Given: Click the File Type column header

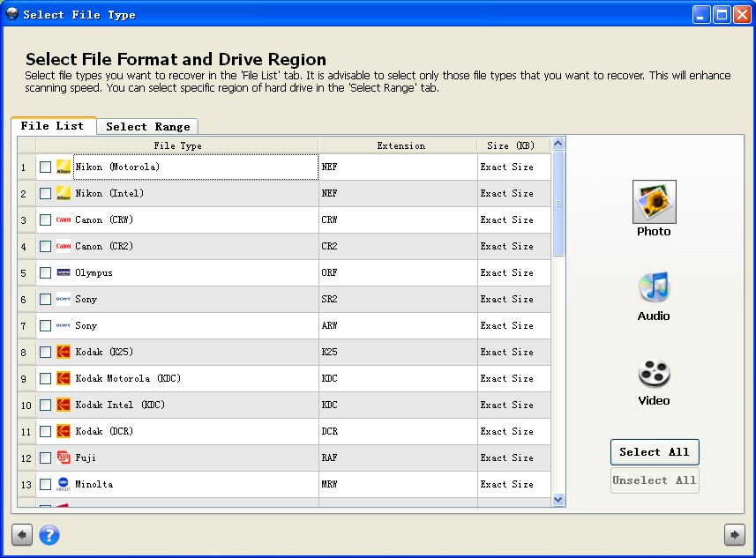Looking at the screenshot, I should click(177, 145).
